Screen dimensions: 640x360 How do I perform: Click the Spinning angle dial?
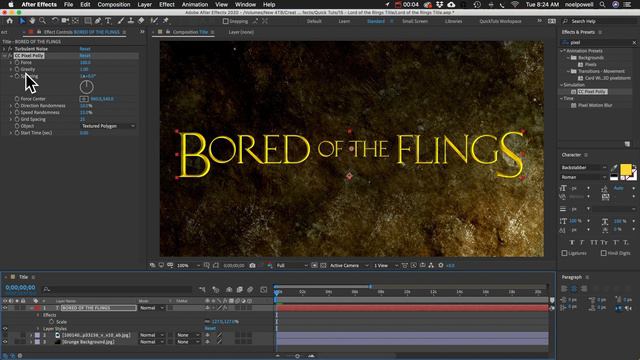87,87
